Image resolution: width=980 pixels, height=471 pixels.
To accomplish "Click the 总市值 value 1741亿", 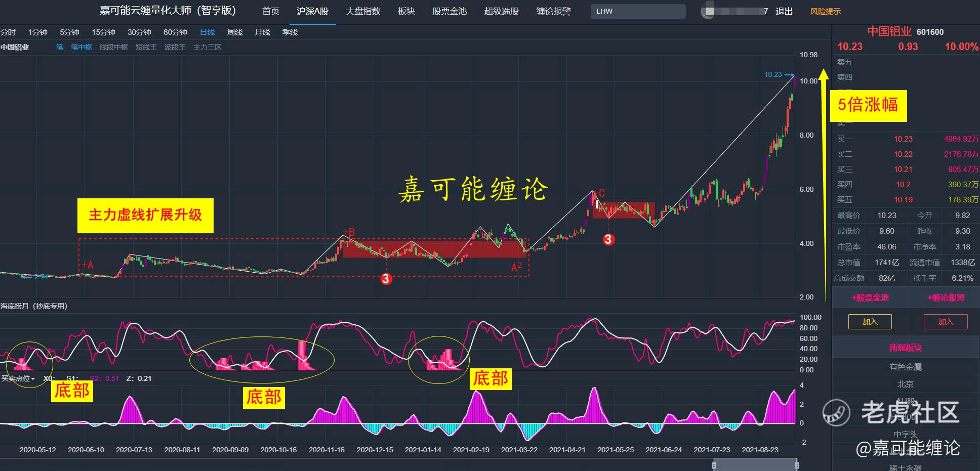I will [x=887, y=263].
